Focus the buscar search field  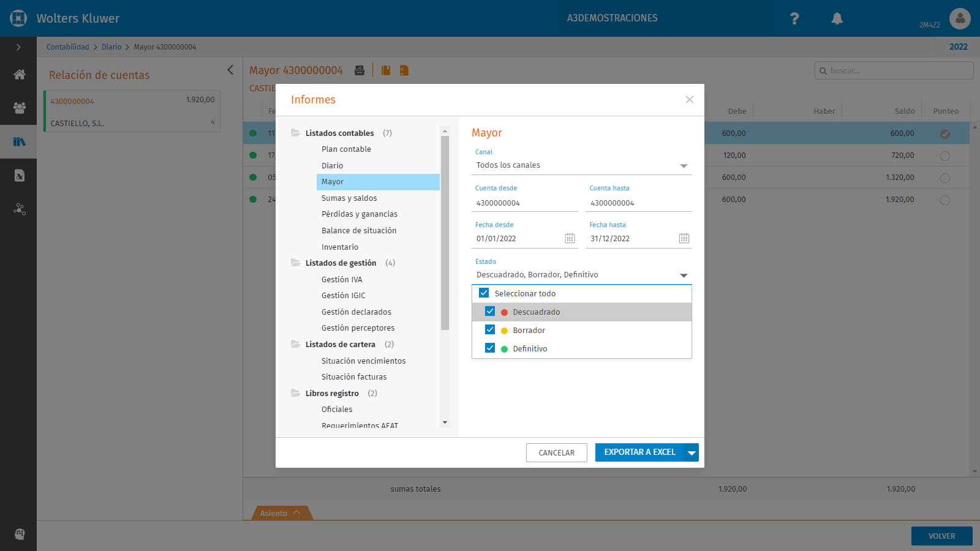[x=894, y=70]
